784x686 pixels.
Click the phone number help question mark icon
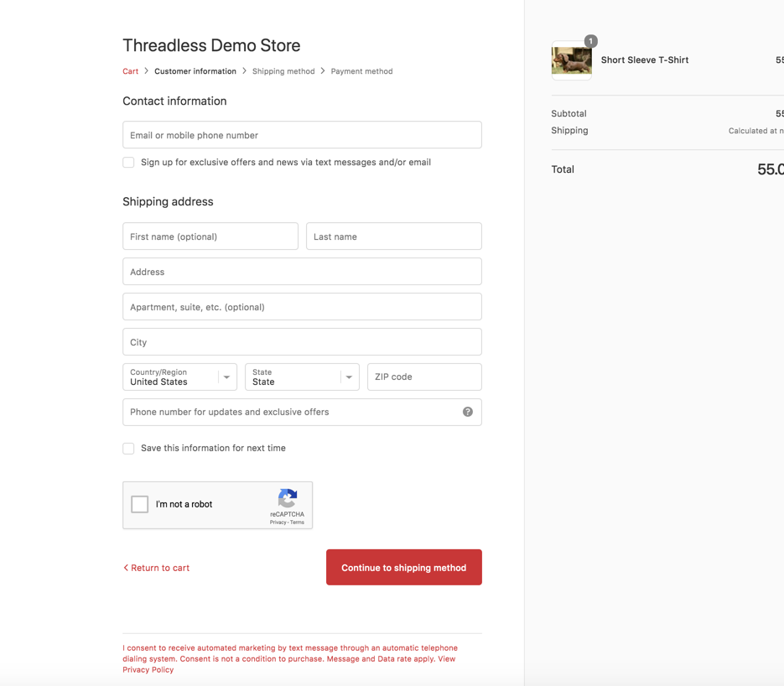[x=468, y=412]
